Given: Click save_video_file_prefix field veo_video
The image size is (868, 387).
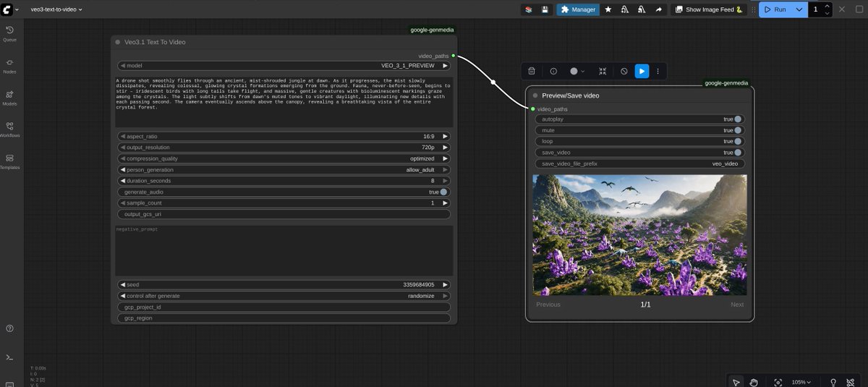Looking at the screenshot, I should pyautogui.click(x=640, y=163).
